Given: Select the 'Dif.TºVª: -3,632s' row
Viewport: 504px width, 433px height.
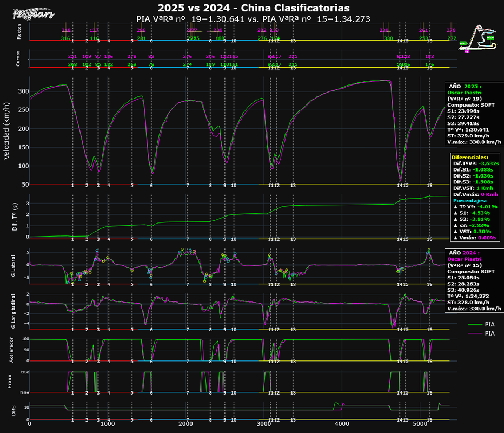Looking at the screenshot, I should 476,163.
